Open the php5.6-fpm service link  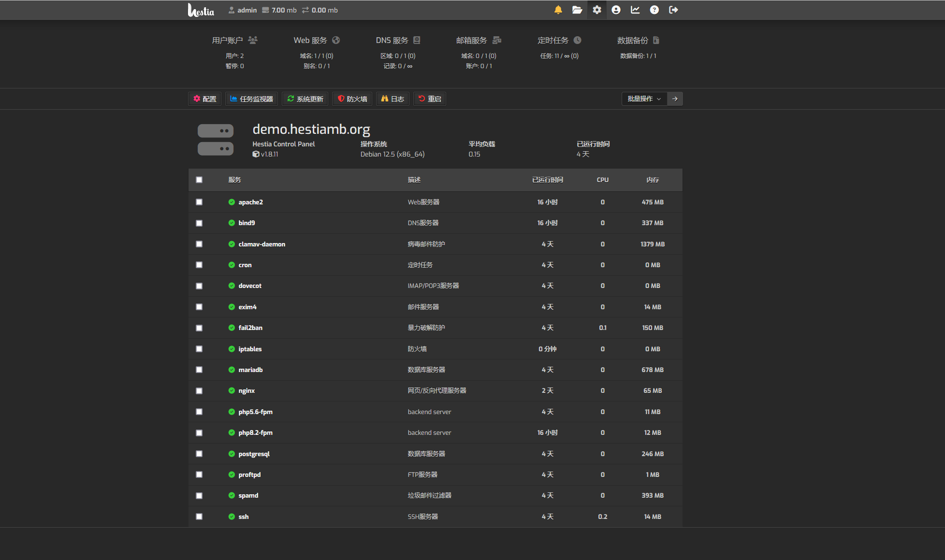coord(255,412)
